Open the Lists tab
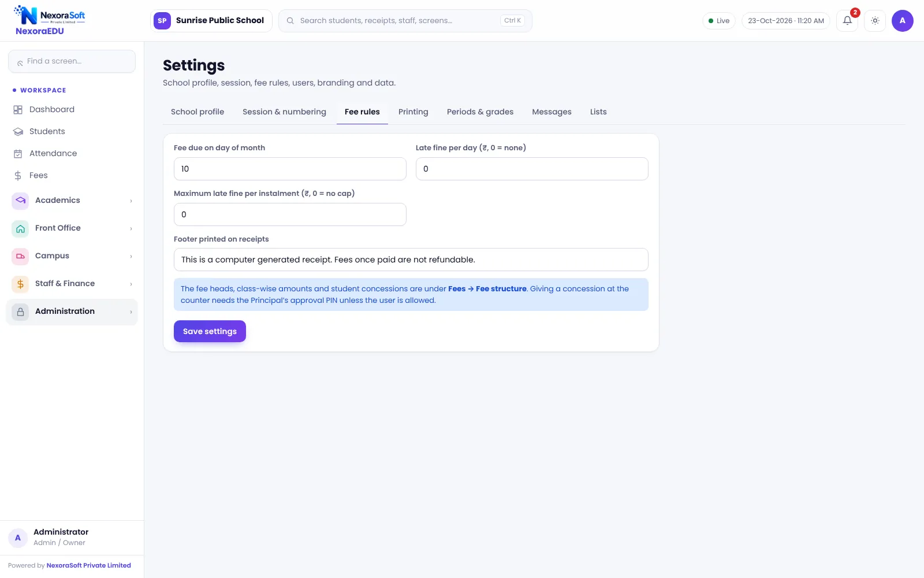 click(598, 112)
